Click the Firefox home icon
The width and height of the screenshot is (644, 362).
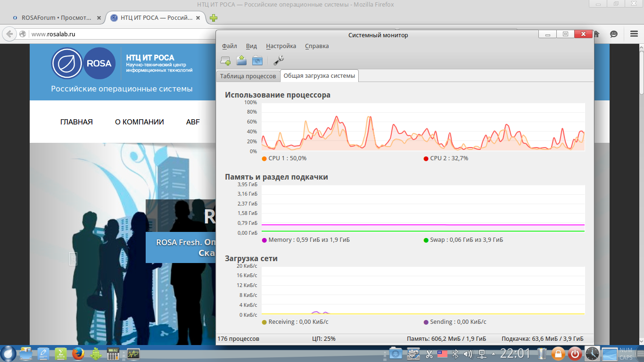tap(596, 34)
